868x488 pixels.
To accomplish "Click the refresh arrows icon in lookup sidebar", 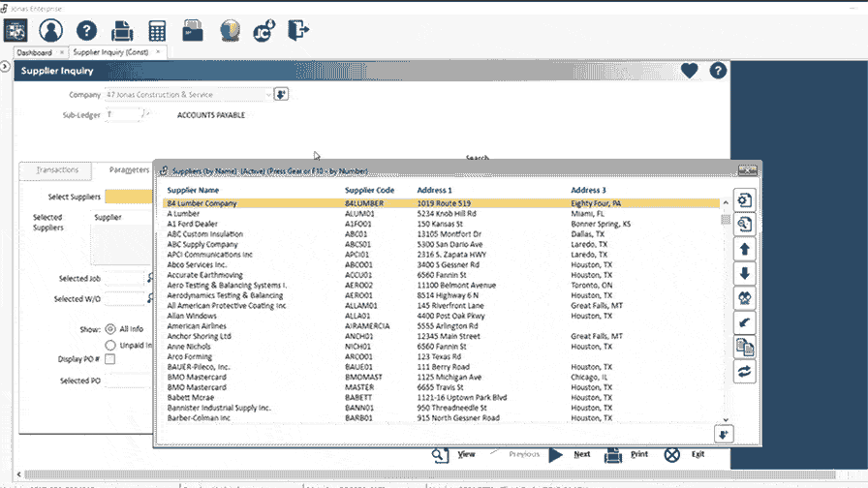I will 745,372.
